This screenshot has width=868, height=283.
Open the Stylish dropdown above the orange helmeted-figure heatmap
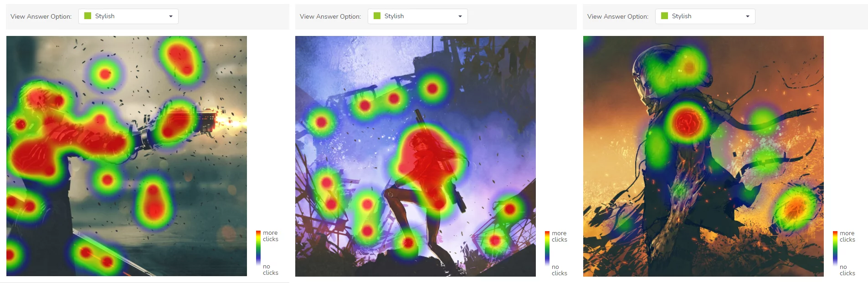pos(705,16)
